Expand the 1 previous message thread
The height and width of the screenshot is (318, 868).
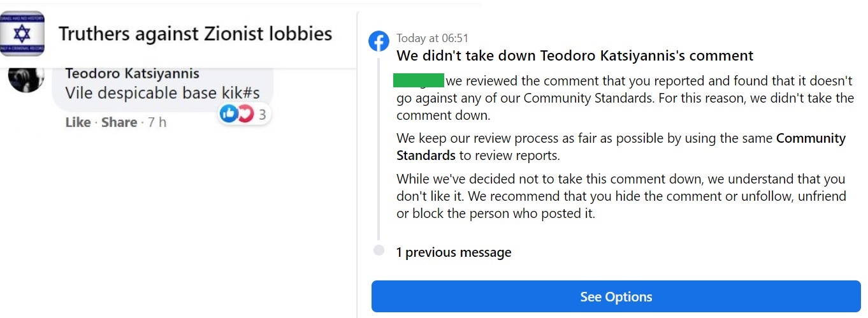click(454, 252)
